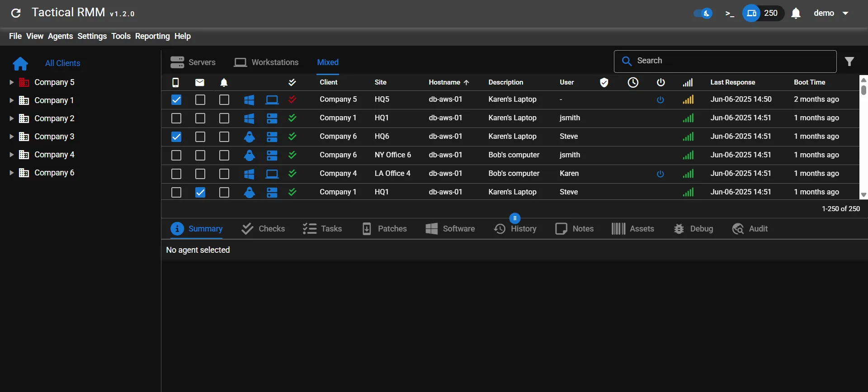Screen dimensions: 868x392
Task: Click the connection signal column header icon
Action: 688,82
